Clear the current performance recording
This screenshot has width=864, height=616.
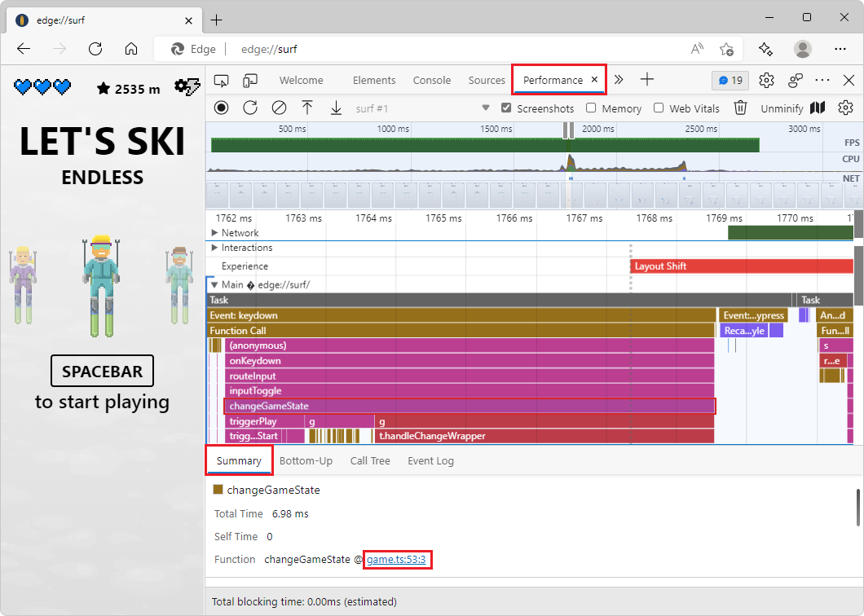click(x=280, y=108)
